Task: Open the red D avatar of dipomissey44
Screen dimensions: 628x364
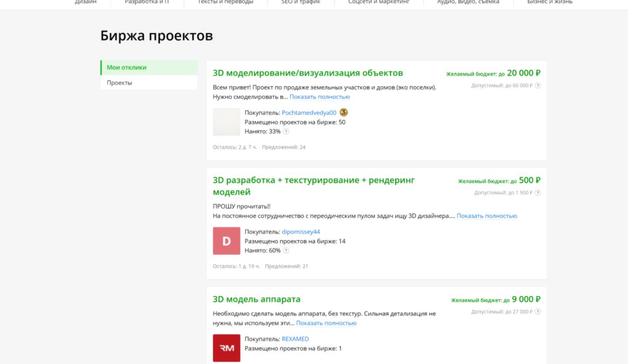Action: 227,241
